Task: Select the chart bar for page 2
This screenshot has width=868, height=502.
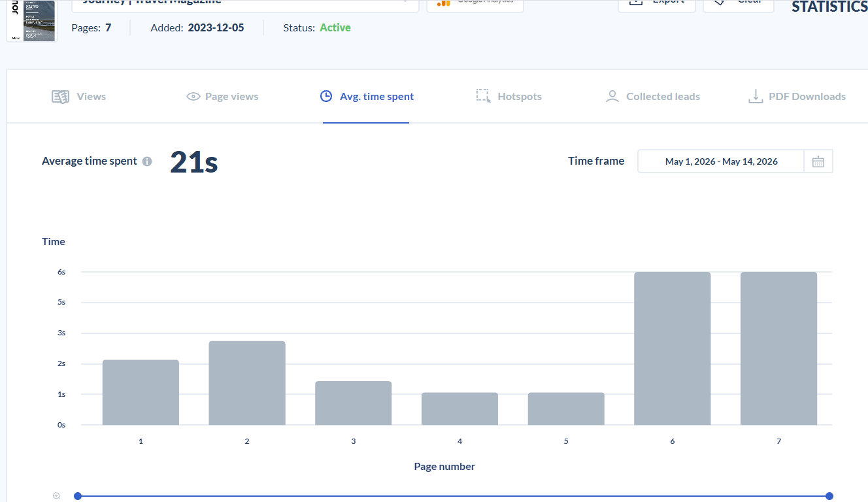Action: [247, 383]
